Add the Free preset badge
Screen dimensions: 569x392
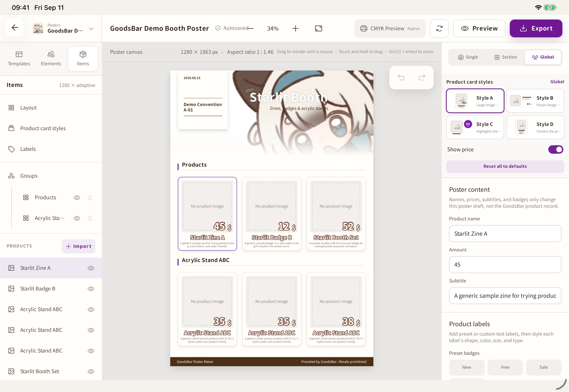(x=505, y=367)
